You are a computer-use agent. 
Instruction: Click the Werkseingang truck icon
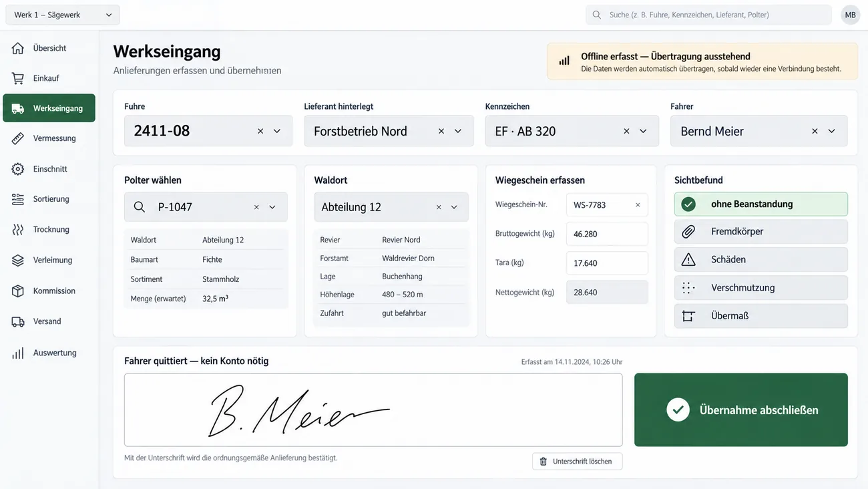pyautogui.click(x=18, y=108)
